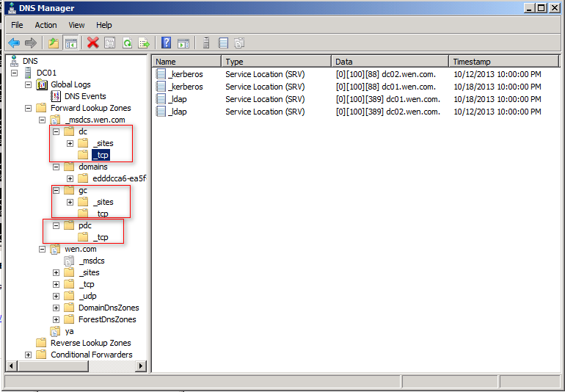Collapse the dc folder node
Image resolution: width=565 pixels, height=392 pixels.
point(56,131)
